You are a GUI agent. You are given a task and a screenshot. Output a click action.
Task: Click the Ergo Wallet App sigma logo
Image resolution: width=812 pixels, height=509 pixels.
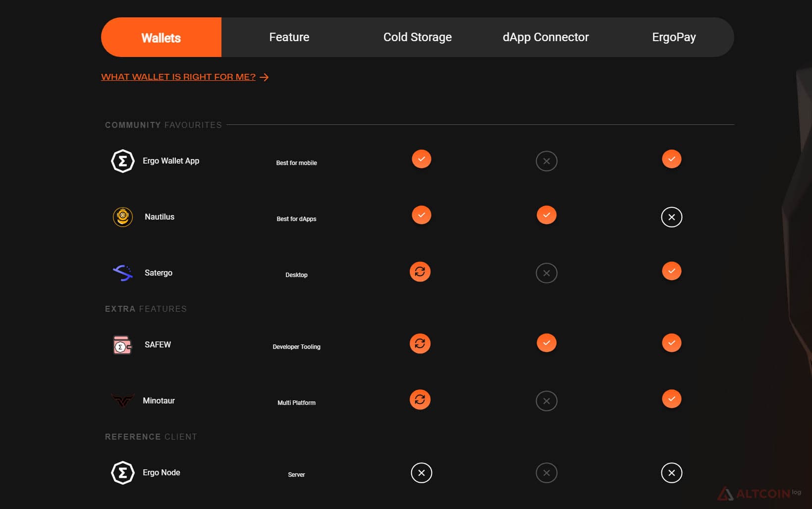123,161
